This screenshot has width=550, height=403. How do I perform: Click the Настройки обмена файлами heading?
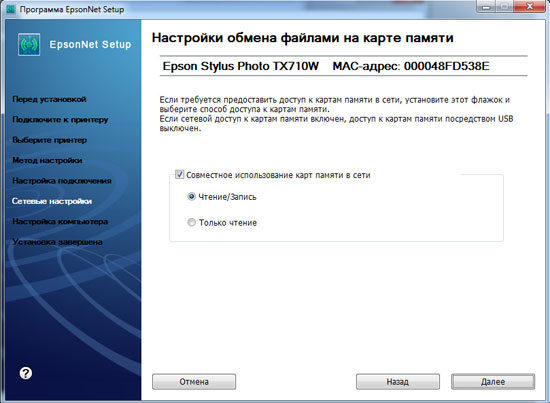302,38
